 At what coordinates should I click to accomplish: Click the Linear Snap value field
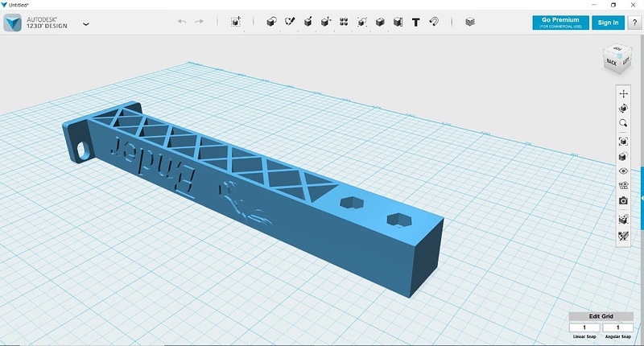[584, 327]
